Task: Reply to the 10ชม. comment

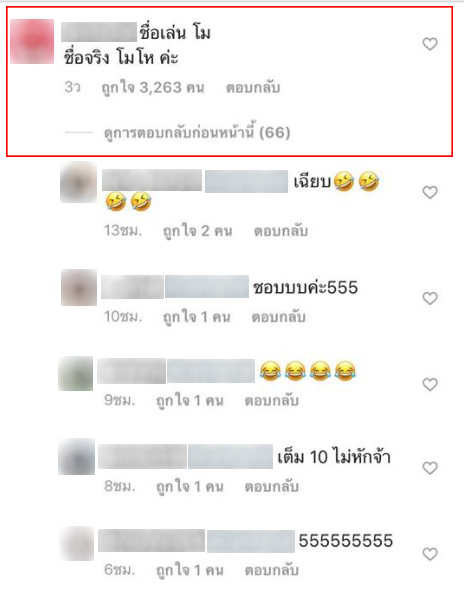Action: 278,317
